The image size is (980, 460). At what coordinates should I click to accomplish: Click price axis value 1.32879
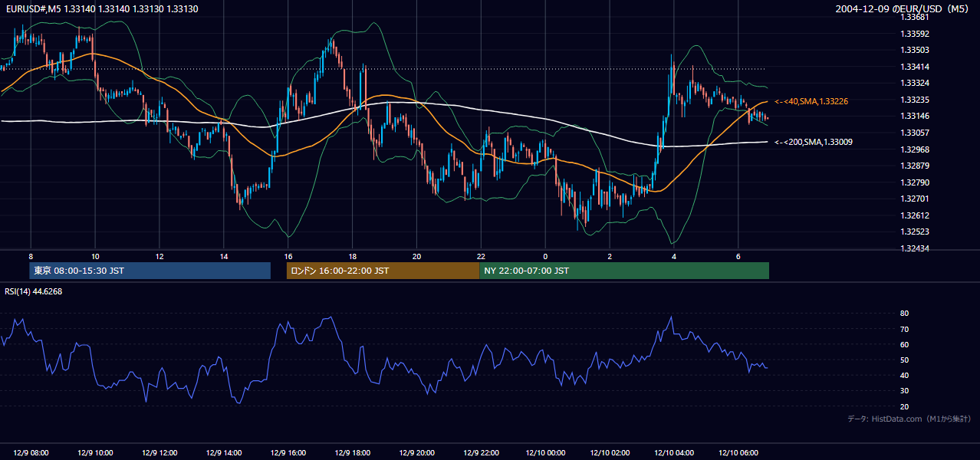915,166
